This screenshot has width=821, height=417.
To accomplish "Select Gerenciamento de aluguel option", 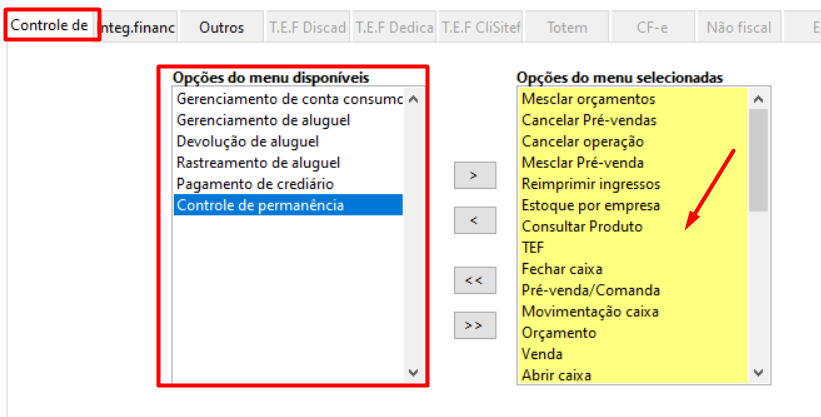I will (x=263, y=120).
